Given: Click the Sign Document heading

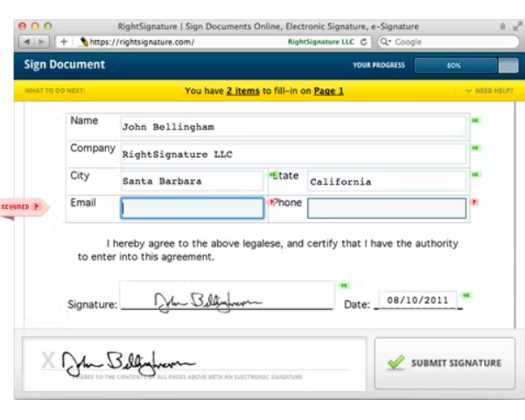Looking at the screenshot, I should 65,64.
